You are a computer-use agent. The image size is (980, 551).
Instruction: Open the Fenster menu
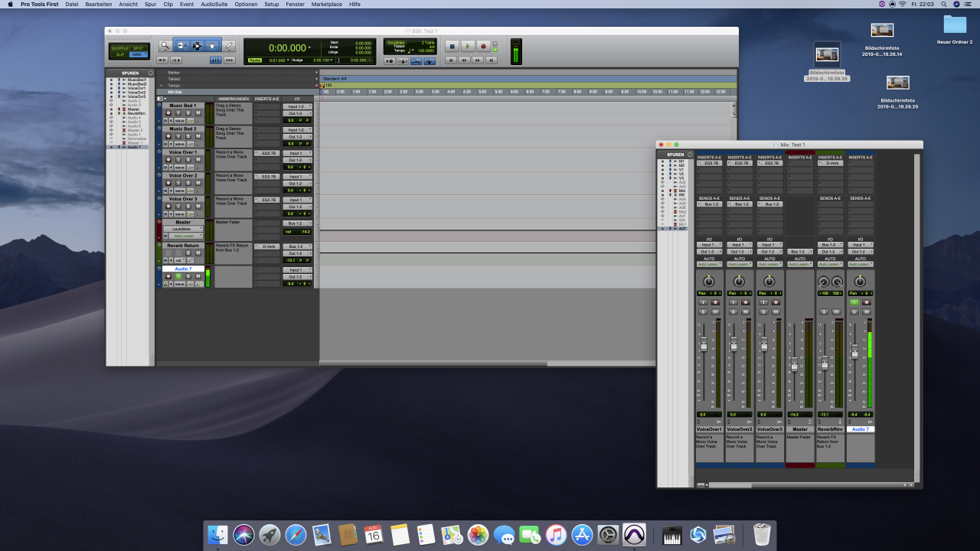pyautogui.click(x=295, y=4)
